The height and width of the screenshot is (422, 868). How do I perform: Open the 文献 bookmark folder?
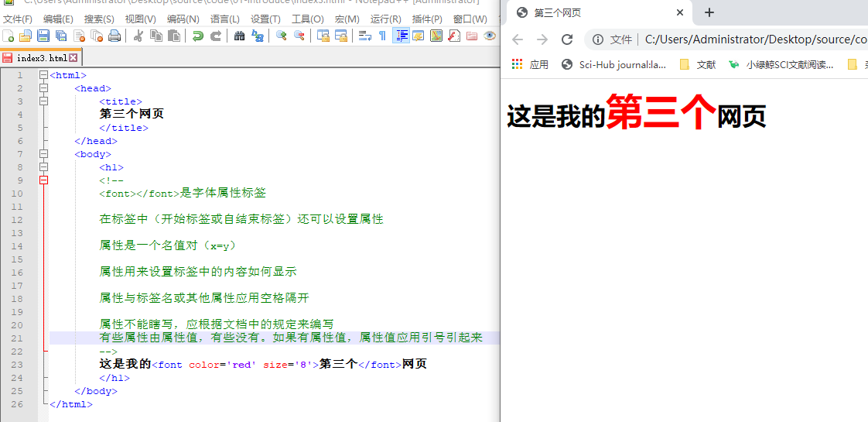click(x=698, y=65)
